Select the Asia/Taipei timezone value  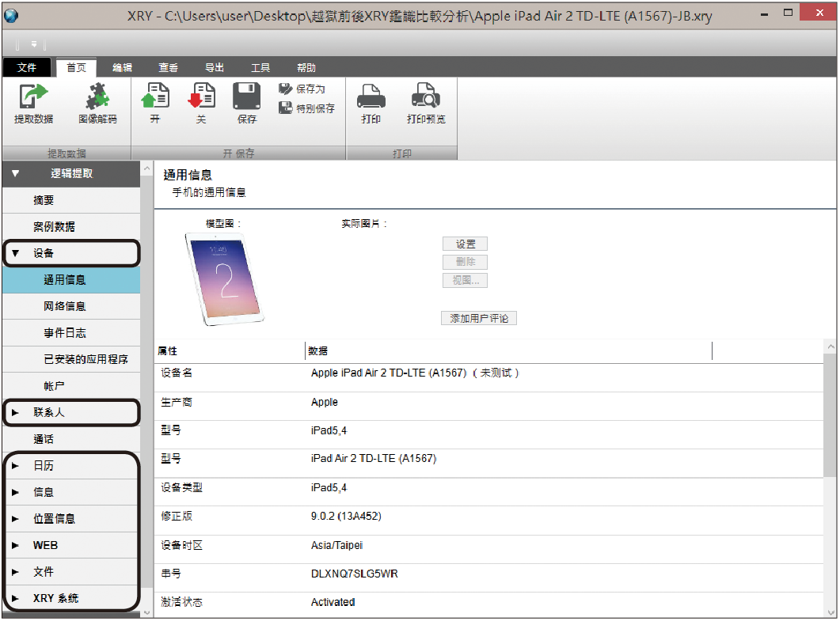[x=337, y=545]
